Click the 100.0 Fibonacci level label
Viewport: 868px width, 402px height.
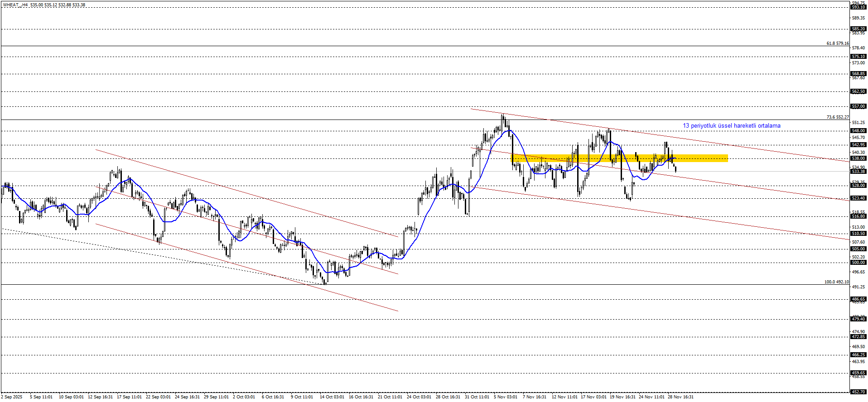click(x=836, y=282)
